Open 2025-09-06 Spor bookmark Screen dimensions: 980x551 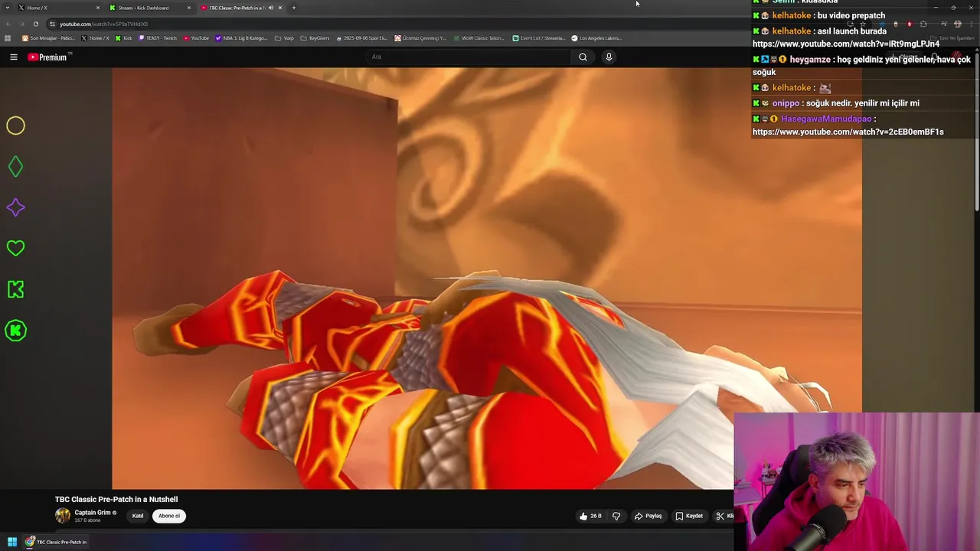(362, 38)
